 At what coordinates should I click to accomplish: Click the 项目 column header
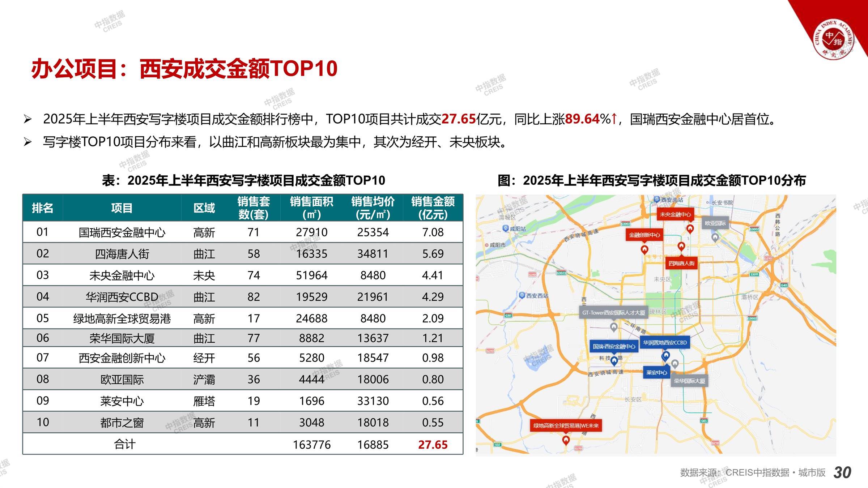122,208
